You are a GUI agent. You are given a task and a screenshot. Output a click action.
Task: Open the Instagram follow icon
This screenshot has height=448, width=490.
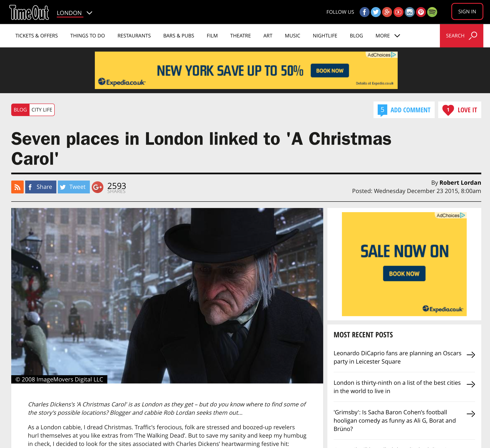tap(410, 12)
